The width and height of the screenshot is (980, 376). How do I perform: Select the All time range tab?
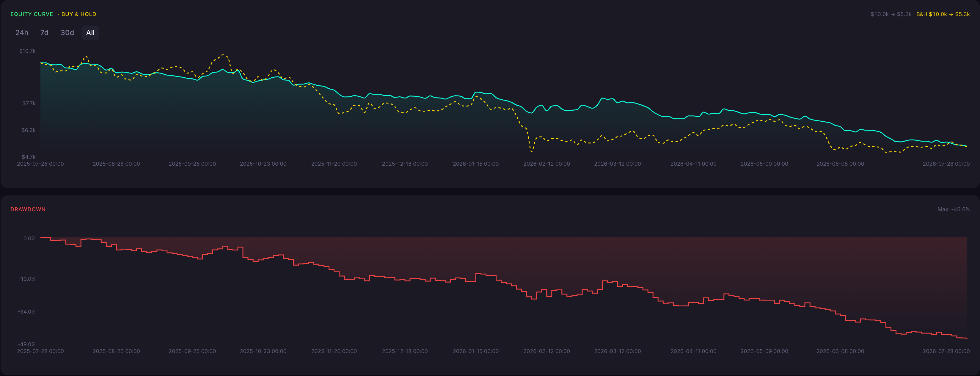[90, 33]
